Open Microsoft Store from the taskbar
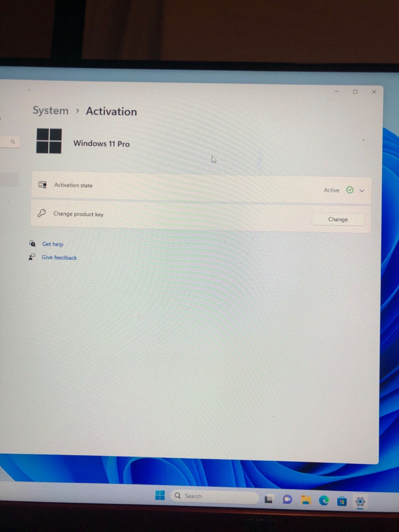 [x=342, y=501]
